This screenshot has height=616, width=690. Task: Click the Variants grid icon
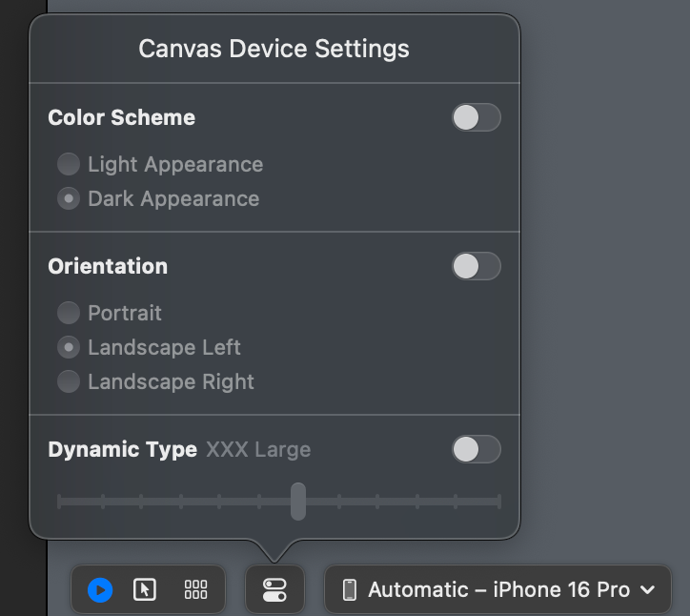pyautogui.click(x=195, y=590)
